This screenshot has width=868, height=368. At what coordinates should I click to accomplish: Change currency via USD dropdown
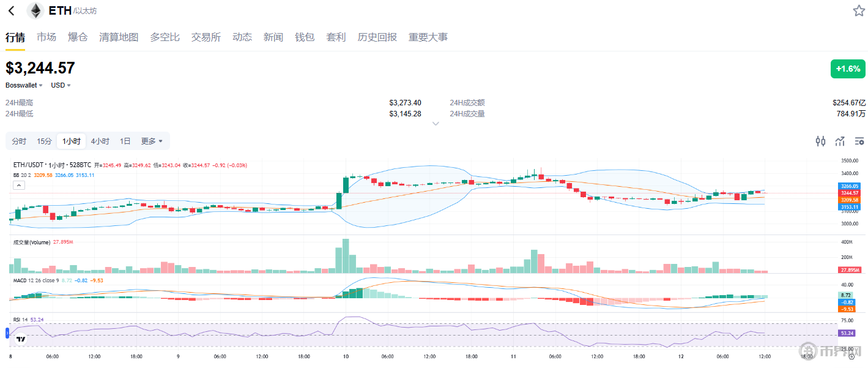61,85
